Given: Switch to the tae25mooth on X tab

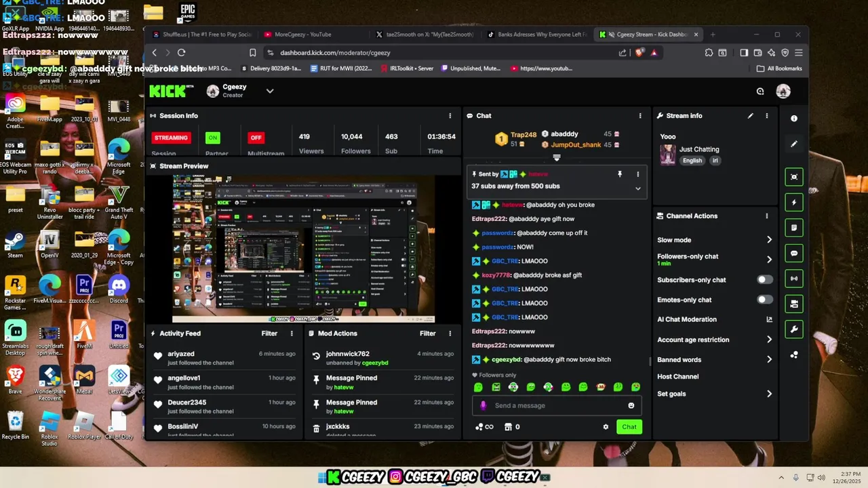Looking at the screenshot, I should tap(425, 35).
